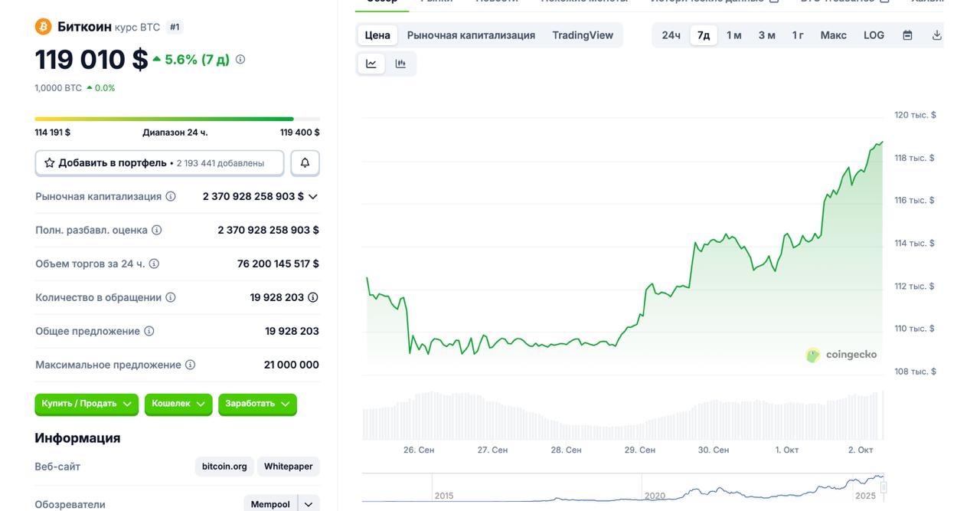Screen dimensions: 980x511
Task: Toggle LOG scale on chart
Action: click(x=874, y=35)
